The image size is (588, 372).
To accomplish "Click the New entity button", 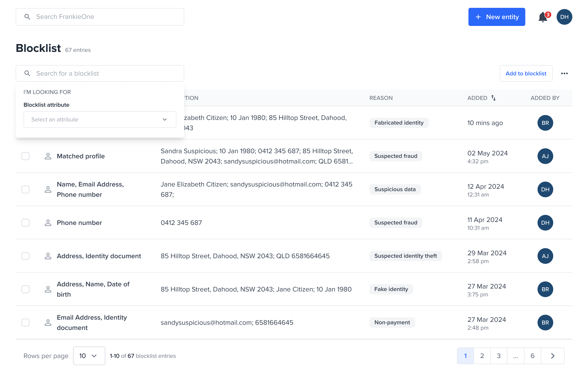I will pos(497,17).
